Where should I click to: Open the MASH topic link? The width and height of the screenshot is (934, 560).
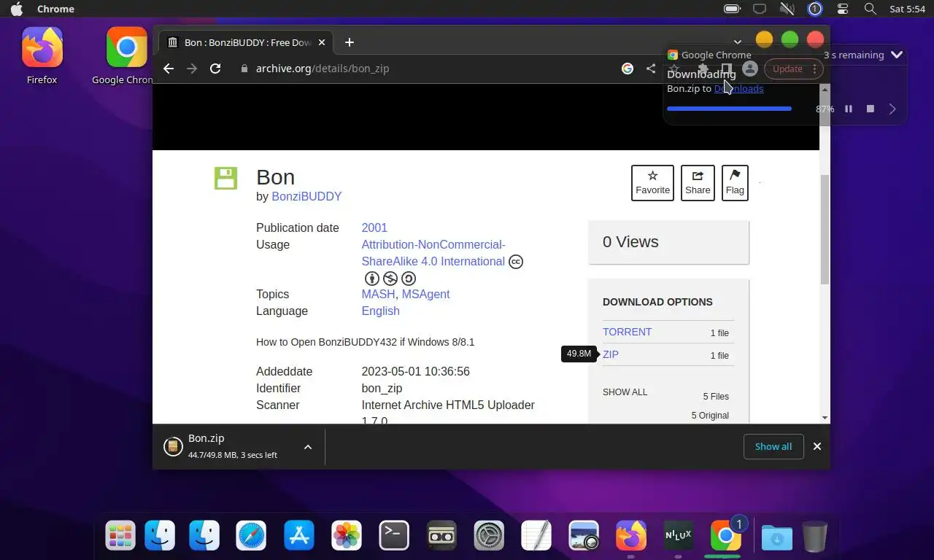pyautogui.click(x=378, y=294)
